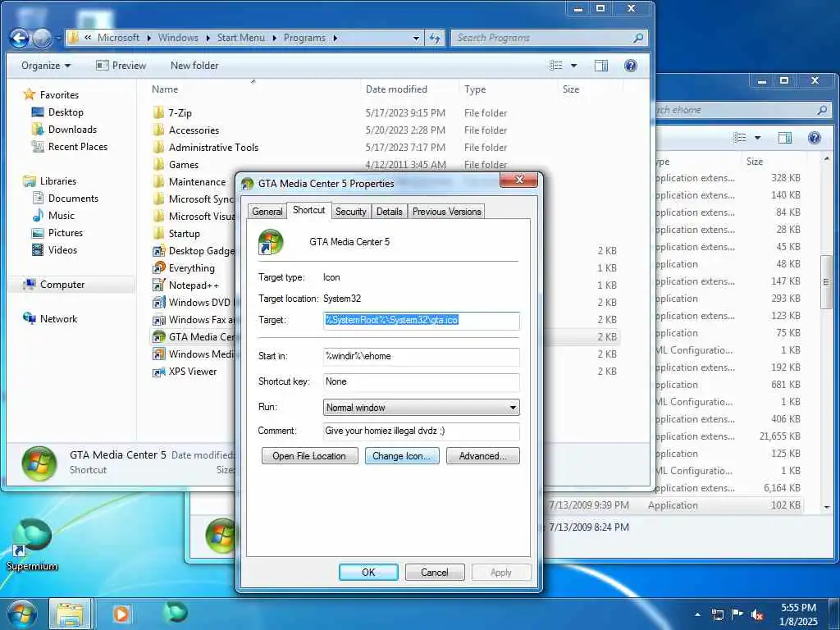Select Documents library
This screenshot has height=630, width=840.
(x=73, y=199)
